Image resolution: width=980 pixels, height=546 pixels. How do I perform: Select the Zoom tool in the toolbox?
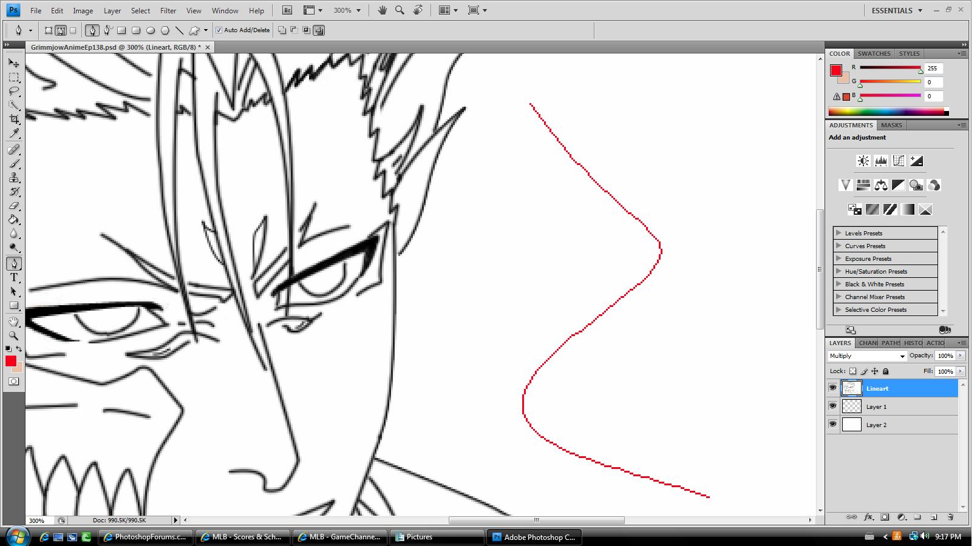tap(14, 335)
